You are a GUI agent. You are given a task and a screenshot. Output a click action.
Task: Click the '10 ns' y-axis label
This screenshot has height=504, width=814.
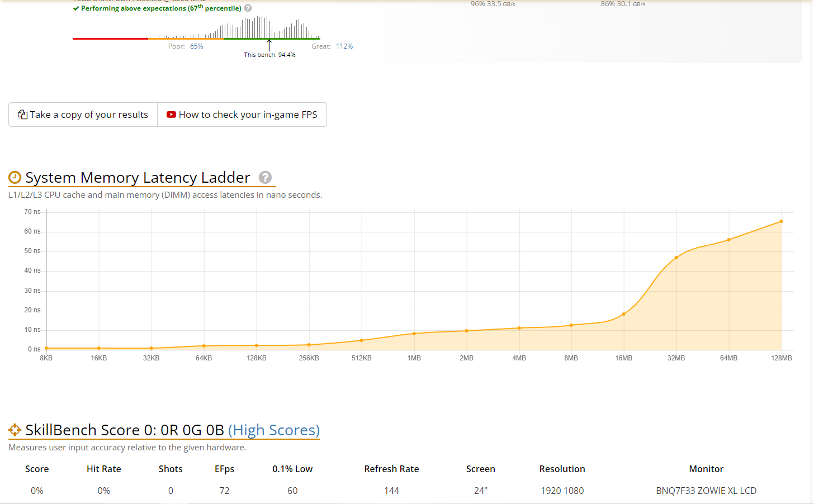click(32, 330)
